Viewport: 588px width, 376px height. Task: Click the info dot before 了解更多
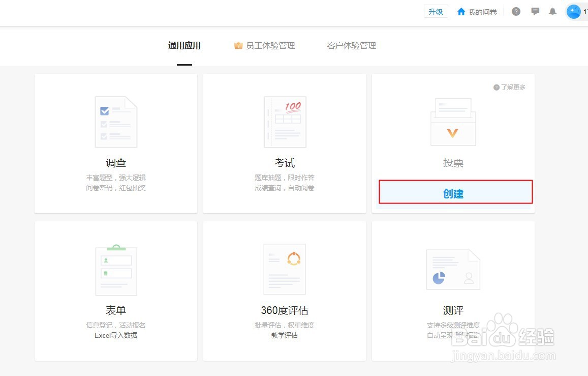click(497, 87)
